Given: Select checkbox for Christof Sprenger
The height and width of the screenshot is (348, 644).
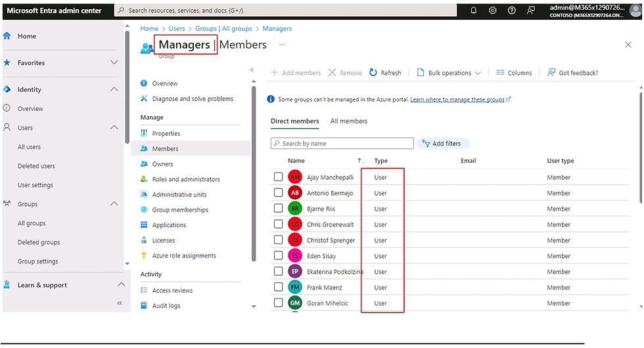Looking at the screenshot, I should coord(278,240).
